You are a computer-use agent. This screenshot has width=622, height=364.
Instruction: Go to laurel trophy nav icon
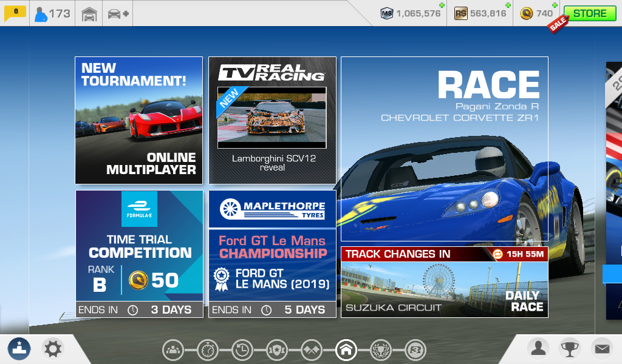(x=381, y=350)
